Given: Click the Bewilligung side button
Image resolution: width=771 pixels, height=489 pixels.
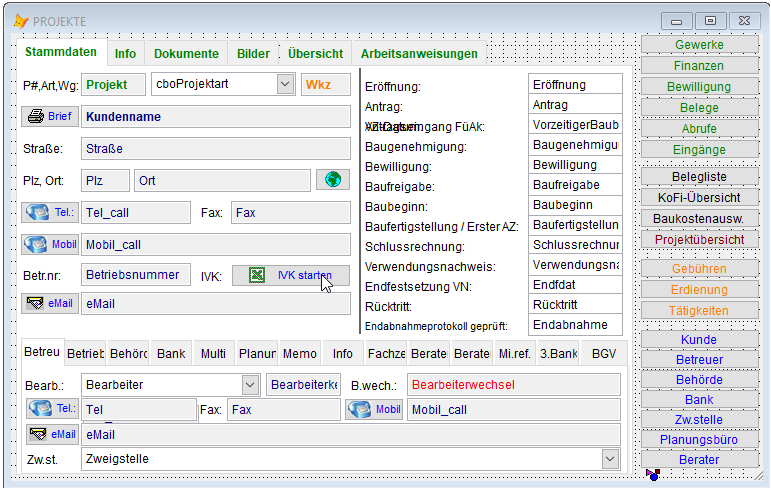Looking at the screenshot, I should (699, 87).
